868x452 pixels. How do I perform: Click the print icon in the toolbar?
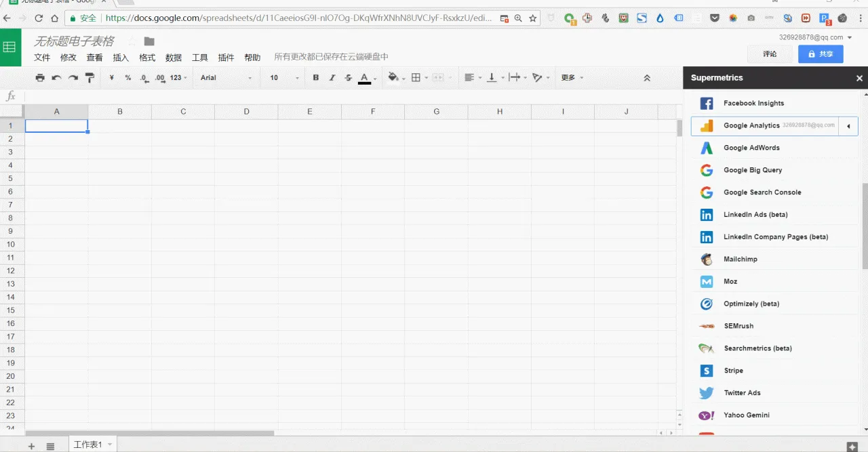point(40,78)
